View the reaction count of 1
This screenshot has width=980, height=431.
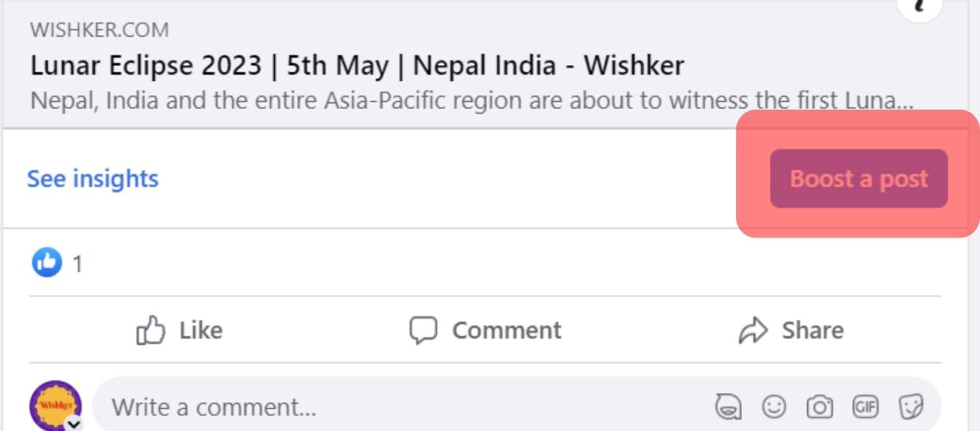[77, 262]
